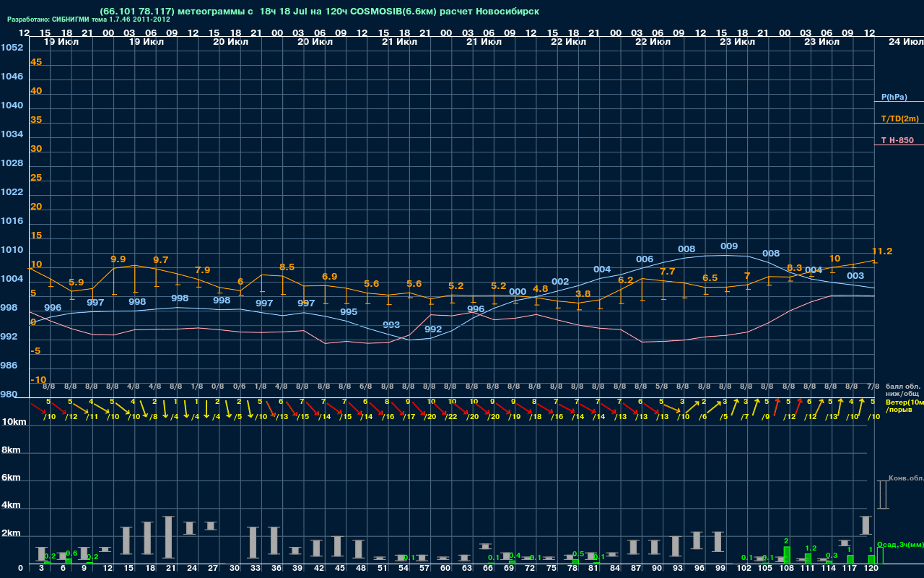Click the 35 temperature axis label

point(36,120)
